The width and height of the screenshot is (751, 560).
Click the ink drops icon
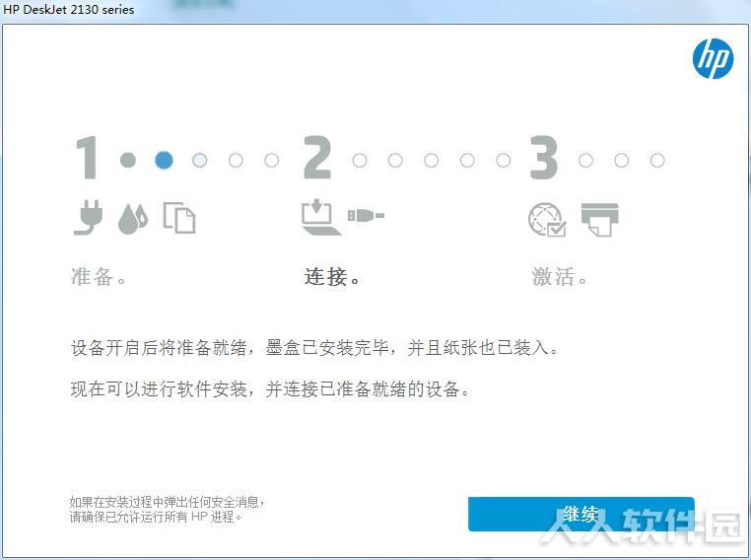[133, 219]
